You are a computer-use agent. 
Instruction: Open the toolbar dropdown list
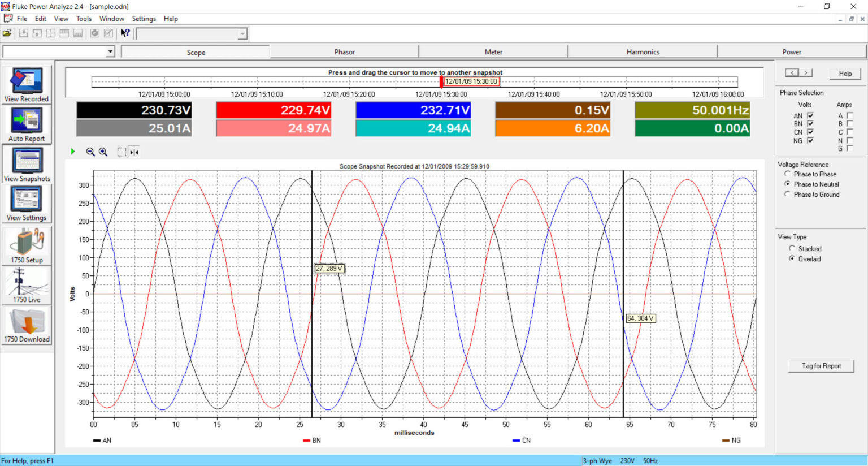[x=242, y=33]
